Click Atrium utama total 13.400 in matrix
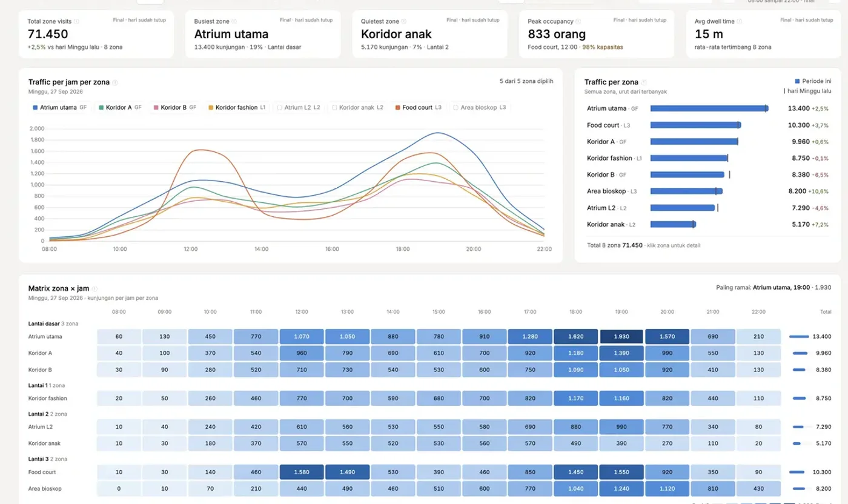The image size is (848, 504). (822, 337)
